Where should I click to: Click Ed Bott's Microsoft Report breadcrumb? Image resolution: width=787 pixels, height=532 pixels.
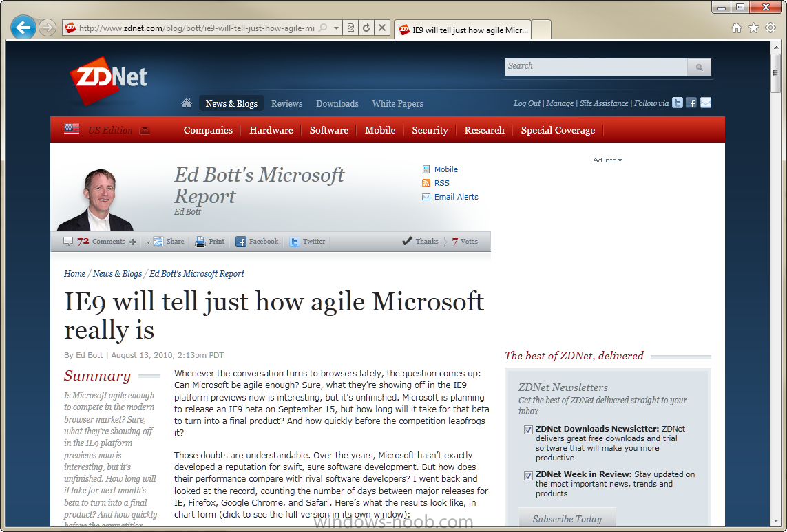(x=197, y=273)
